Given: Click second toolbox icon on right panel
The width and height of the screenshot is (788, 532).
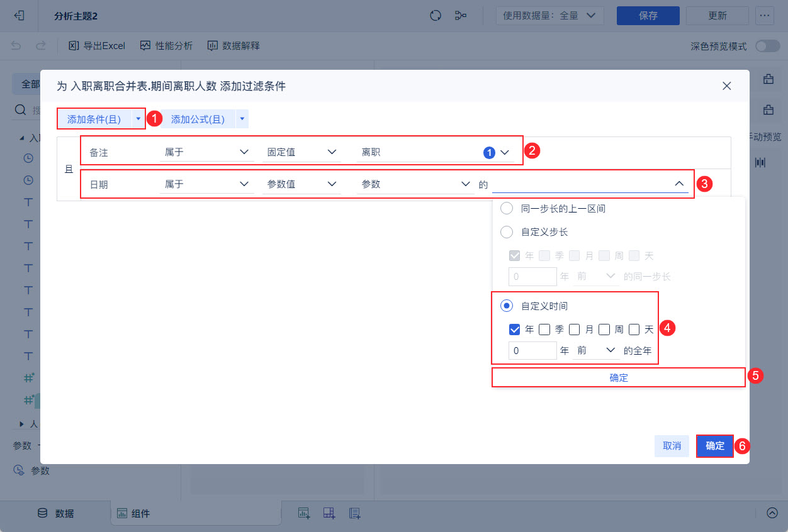Looking at the screenshot, I should pos(768,110).
